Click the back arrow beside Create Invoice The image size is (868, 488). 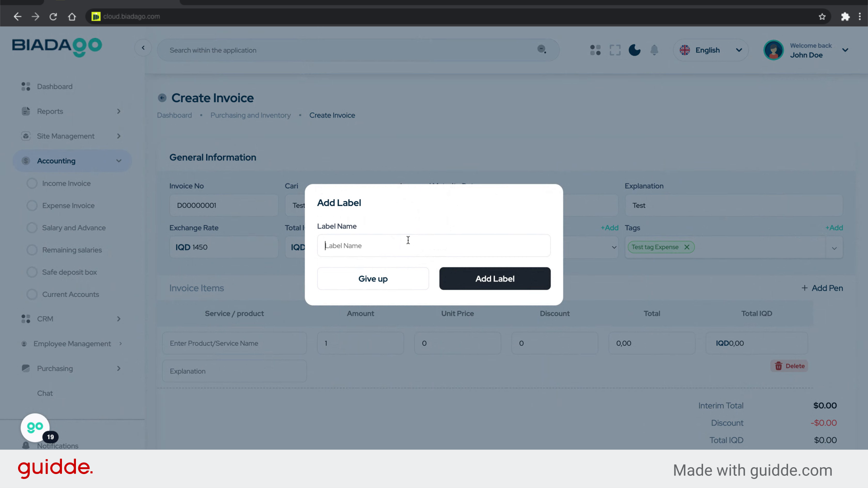coord(162,98)
